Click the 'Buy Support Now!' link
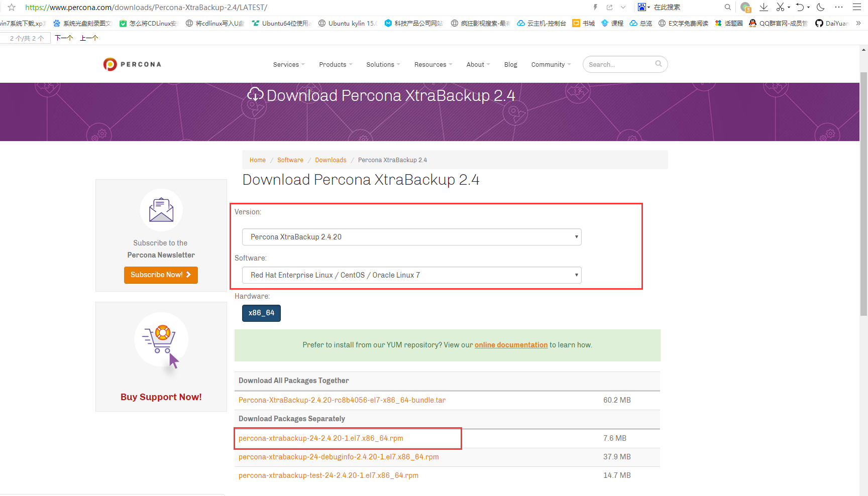Viewport: 868px width, 496px height. click(161, 397)
